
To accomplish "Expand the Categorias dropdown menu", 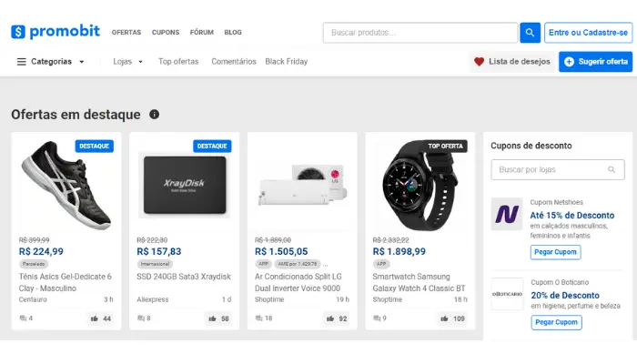I will (x=51, y=62).
